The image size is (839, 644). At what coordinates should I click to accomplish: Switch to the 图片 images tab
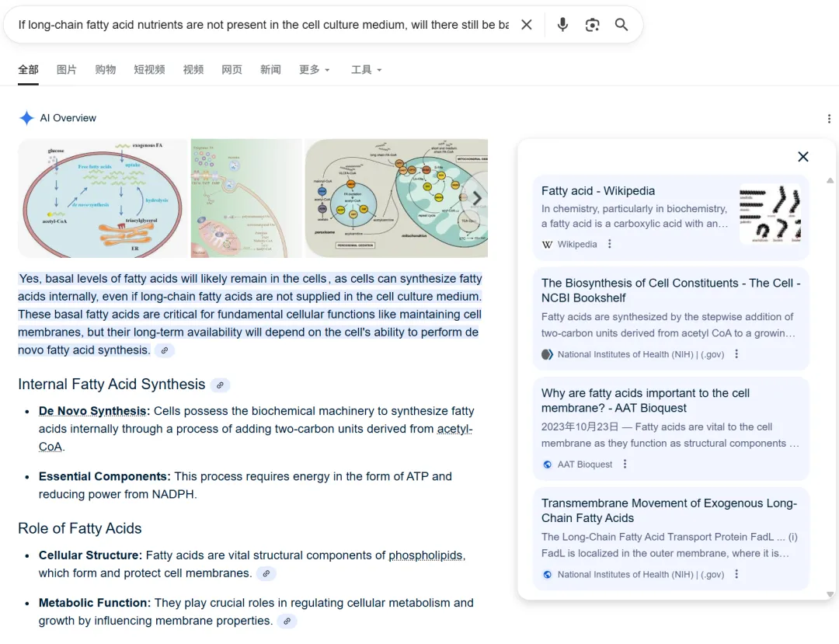pos(67,70)
